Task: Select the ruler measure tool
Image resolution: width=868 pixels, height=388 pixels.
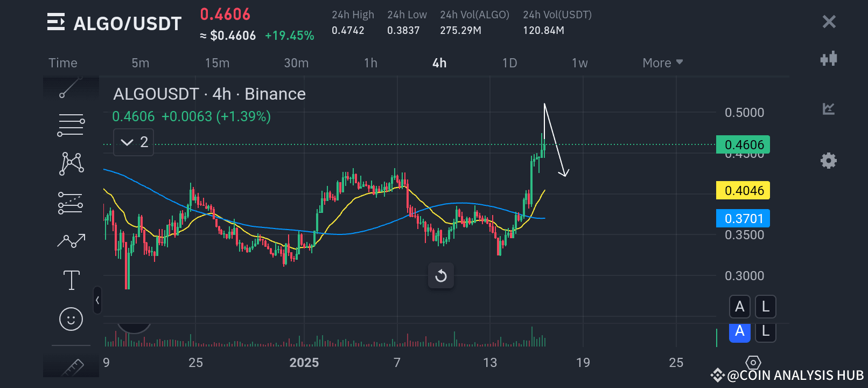Action: tap(72, 368)
